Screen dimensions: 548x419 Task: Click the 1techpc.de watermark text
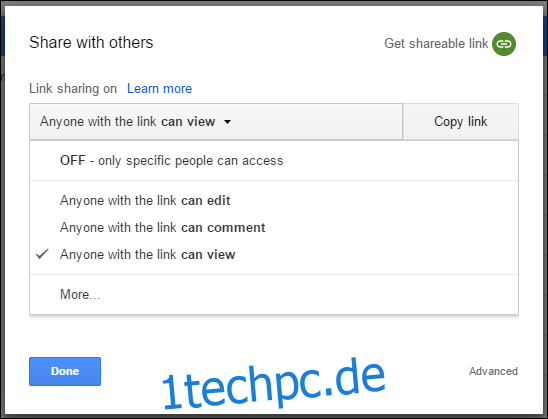coord(274,384)
